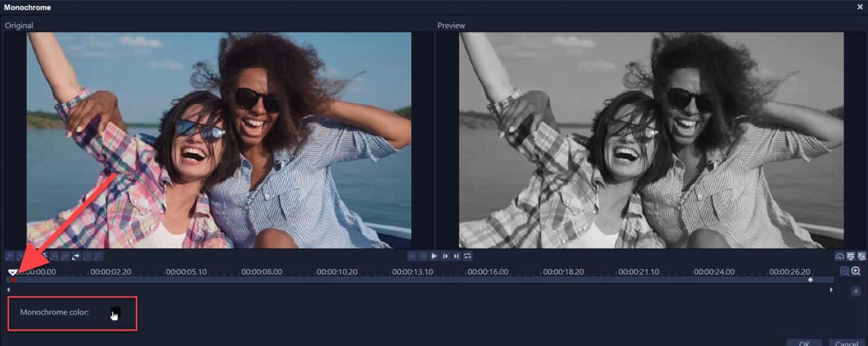Click the enable device (monitor) icon
The width and height of the screenshot is (868, 346).
coord(851,256)
